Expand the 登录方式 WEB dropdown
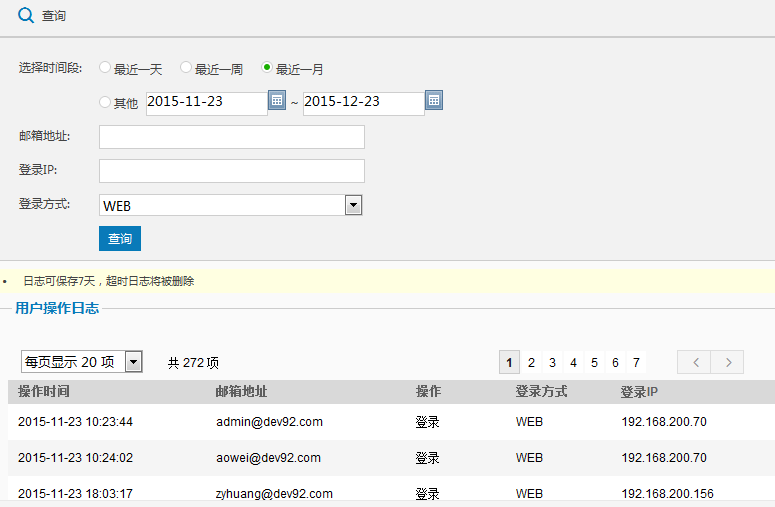Screen dimensions: 775x507 coord(352,205)
